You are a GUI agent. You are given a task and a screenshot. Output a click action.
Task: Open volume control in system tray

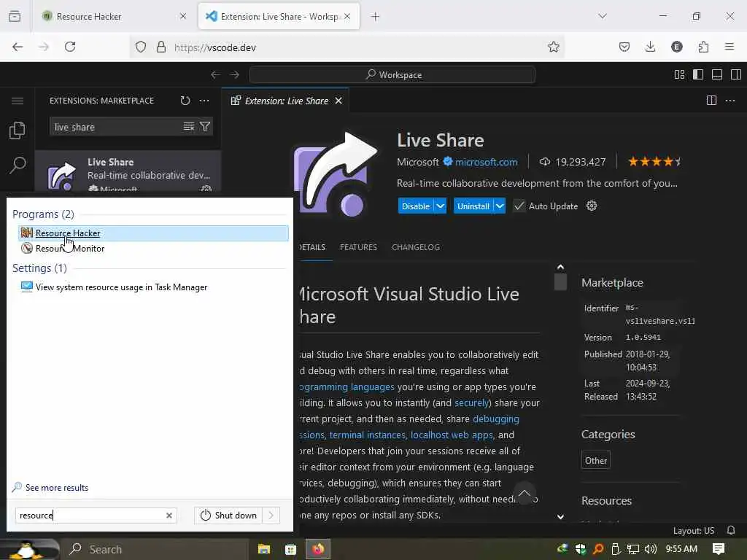click(x=650, y=549)
